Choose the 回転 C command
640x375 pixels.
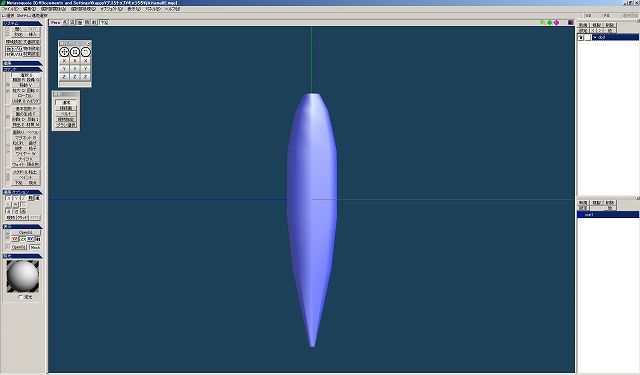tap(33, 90)
